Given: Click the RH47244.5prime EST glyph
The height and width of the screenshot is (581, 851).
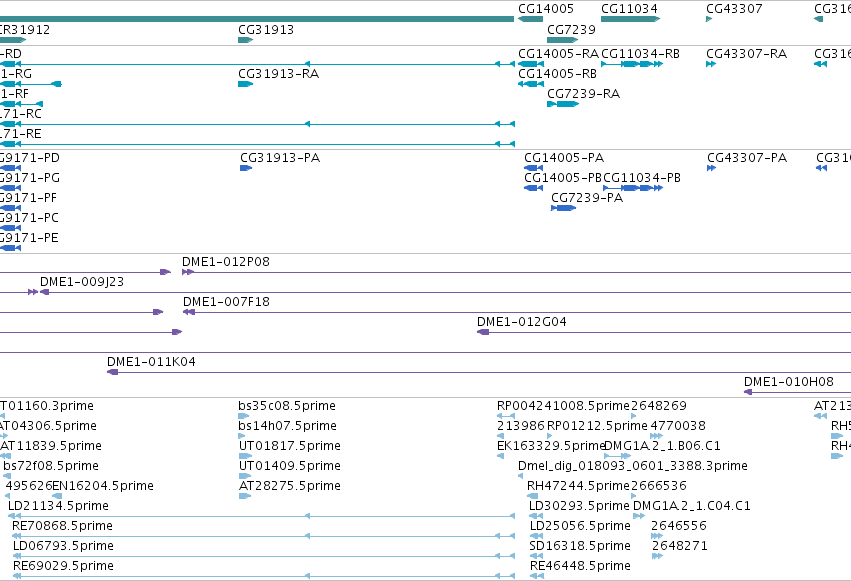Looking at the screenshot, I should pos(532,496).
